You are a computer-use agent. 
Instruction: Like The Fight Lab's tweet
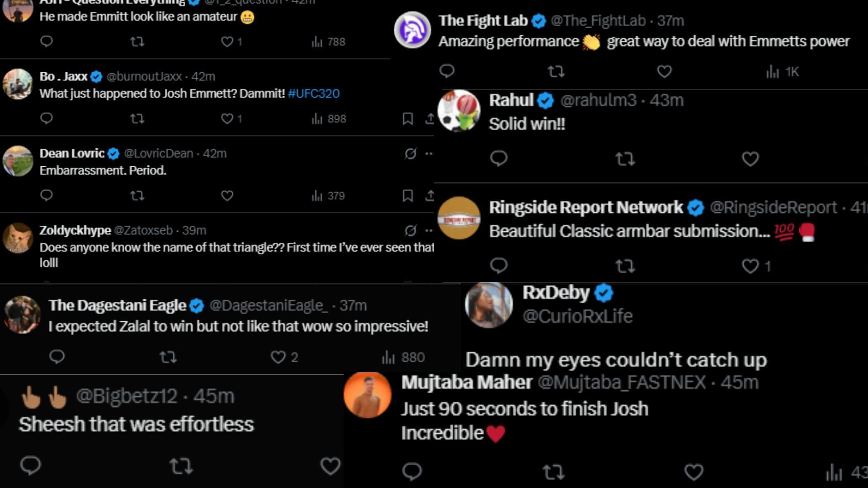point(664,71)
